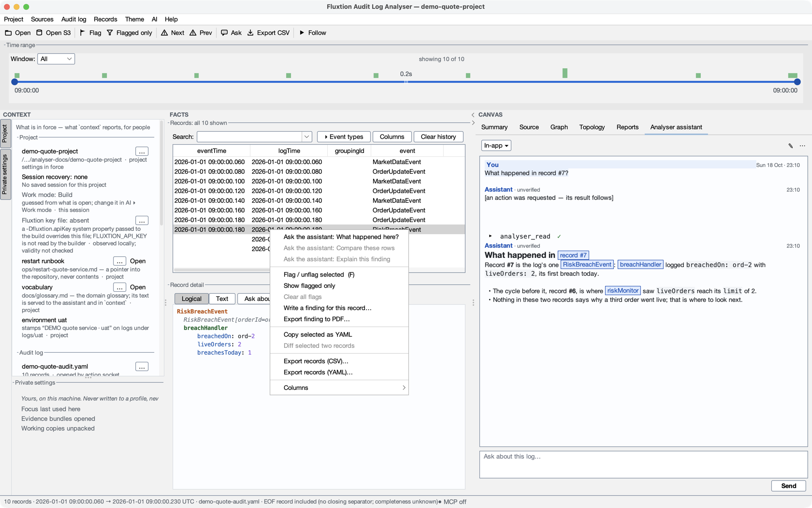Click the 'record #7' link chip
The width and height of the screenshot is (812, 508).
tap(573, 255)
